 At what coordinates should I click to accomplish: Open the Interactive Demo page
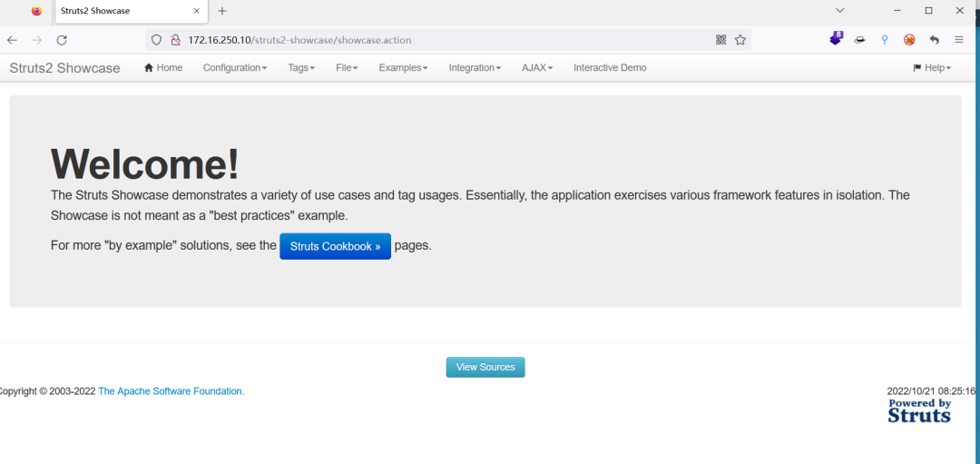[610, 67]
